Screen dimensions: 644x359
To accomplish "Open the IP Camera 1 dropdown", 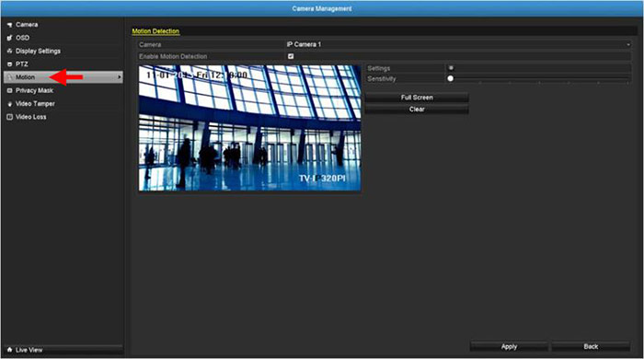I will pos(458,44).
